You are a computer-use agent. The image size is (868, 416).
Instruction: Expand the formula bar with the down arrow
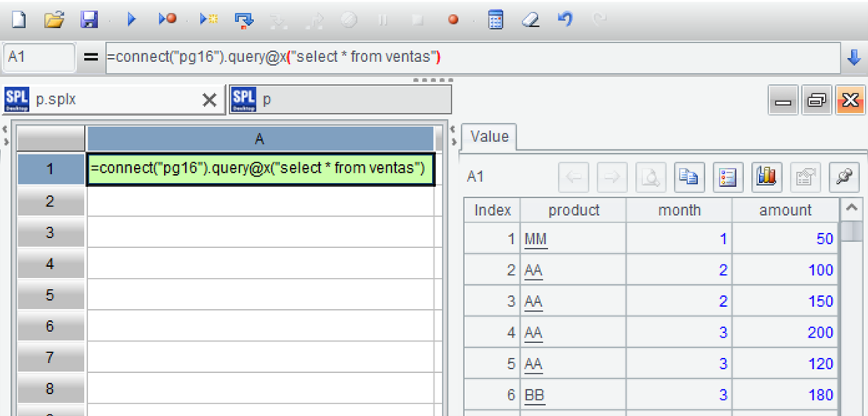coord(854,57)
